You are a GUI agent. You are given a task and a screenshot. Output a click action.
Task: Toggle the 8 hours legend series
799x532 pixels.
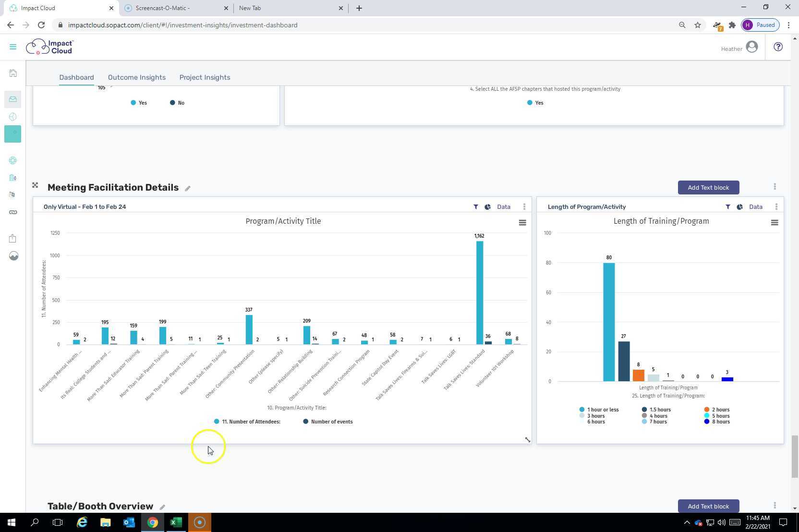tap(716, 422)
